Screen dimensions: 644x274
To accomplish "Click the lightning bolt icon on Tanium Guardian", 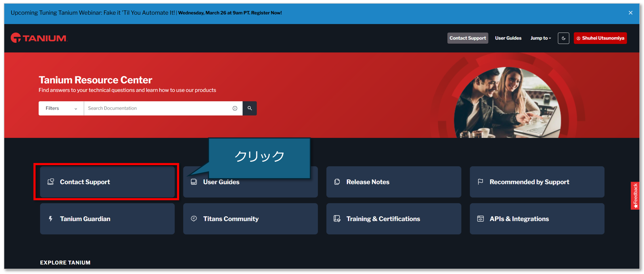I will click(51, 219).
